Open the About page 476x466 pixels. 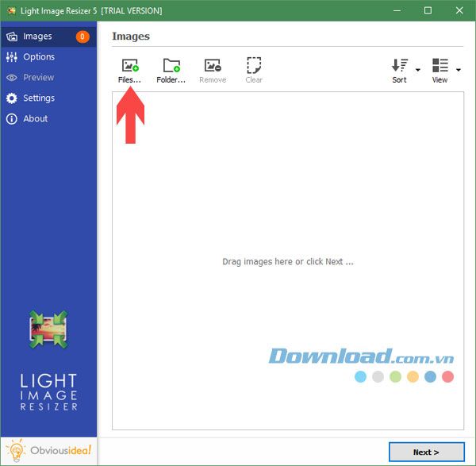coord(48,119)
